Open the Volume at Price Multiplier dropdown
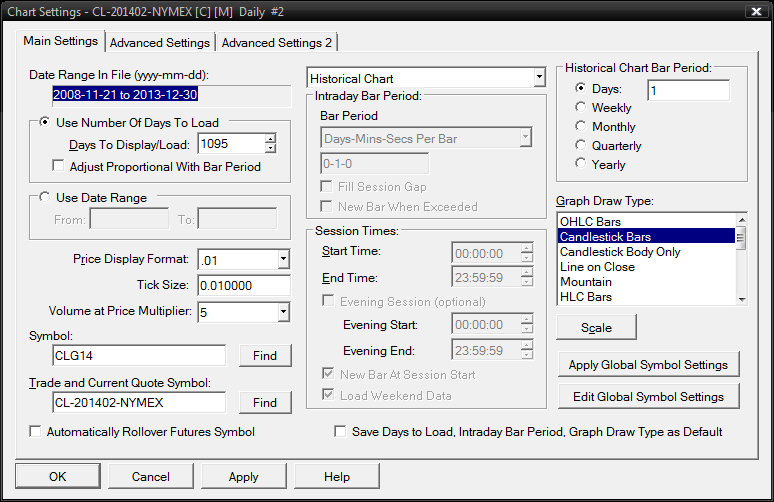 283,311
